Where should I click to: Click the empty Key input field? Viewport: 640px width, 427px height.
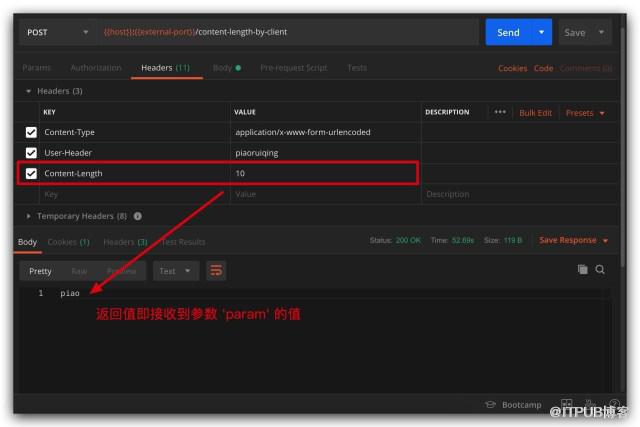pyautogui.click(x=135, y=194)
